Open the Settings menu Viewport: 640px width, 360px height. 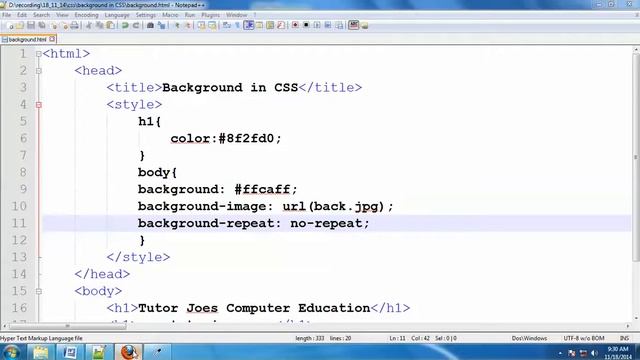[146, 15]
